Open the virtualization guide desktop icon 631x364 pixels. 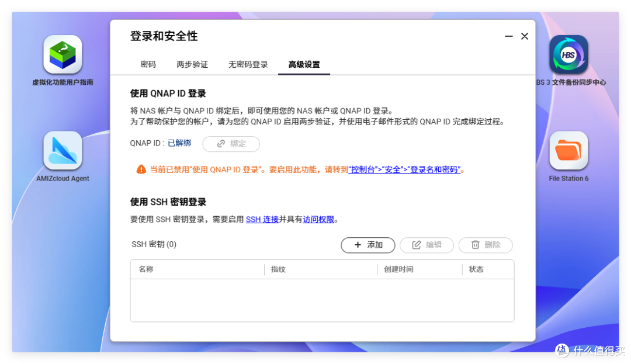[x=63, y=55]
